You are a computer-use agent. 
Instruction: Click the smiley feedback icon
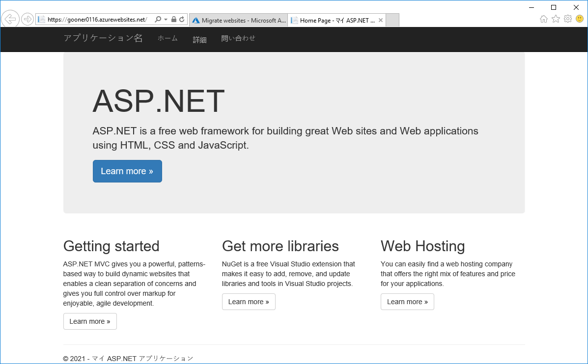click(579, 19)
